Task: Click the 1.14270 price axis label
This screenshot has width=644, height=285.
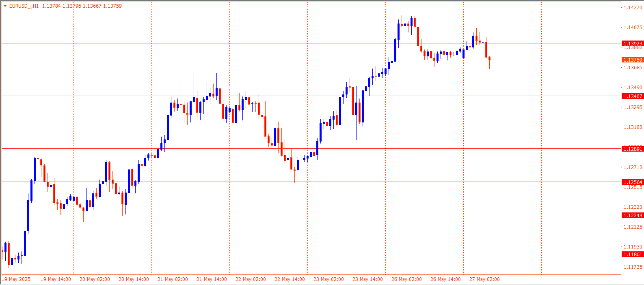Action: coord(633,7)
